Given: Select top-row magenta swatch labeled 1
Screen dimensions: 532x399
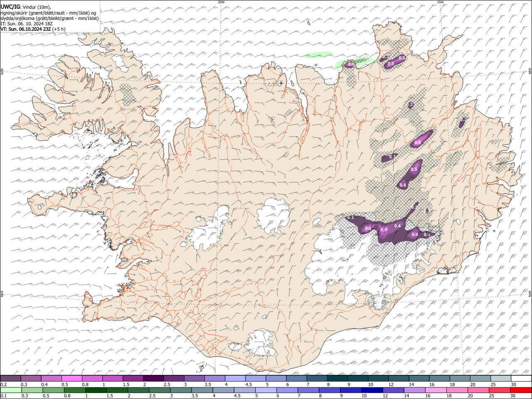Looking at the screenshot, I should point(112,379).
